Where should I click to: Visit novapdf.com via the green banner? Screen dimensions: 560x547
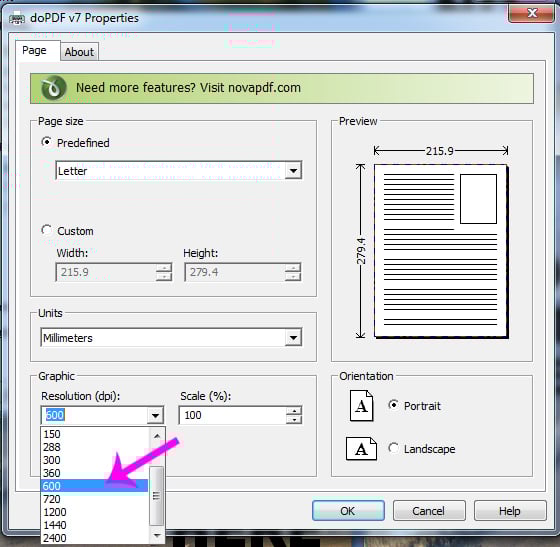click(282, 88)
